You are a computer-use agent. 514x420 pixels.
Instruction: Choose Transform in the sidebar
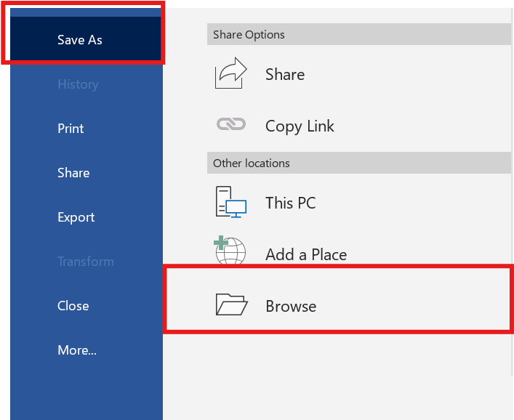point(86,262)
